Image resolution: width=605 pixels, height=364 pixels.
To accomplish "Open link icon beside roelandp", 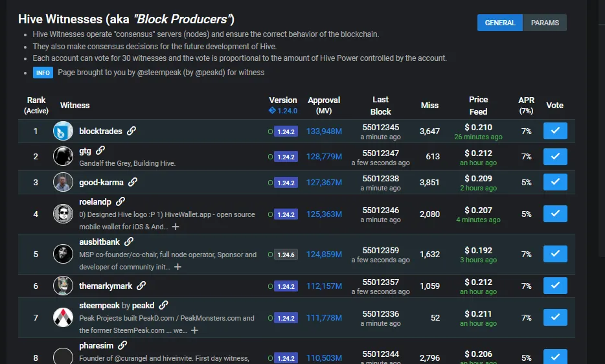I will tap(120, 201).
